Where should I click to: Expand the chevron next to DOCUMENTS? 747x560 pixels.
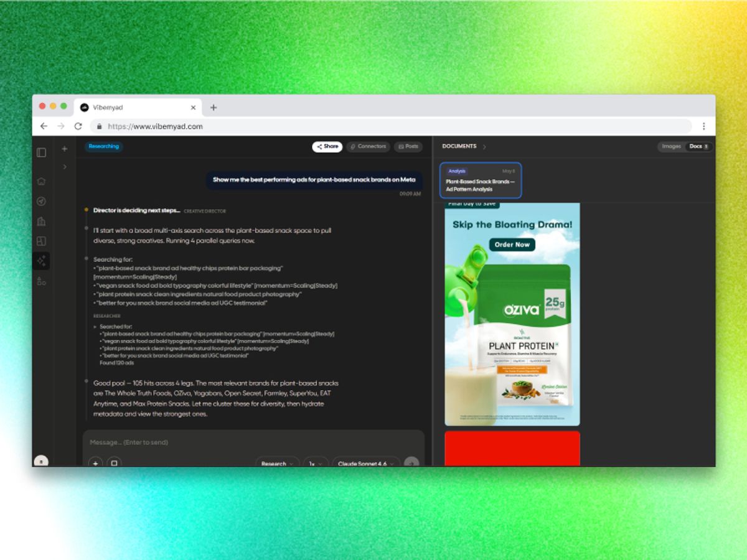point(484,147)
